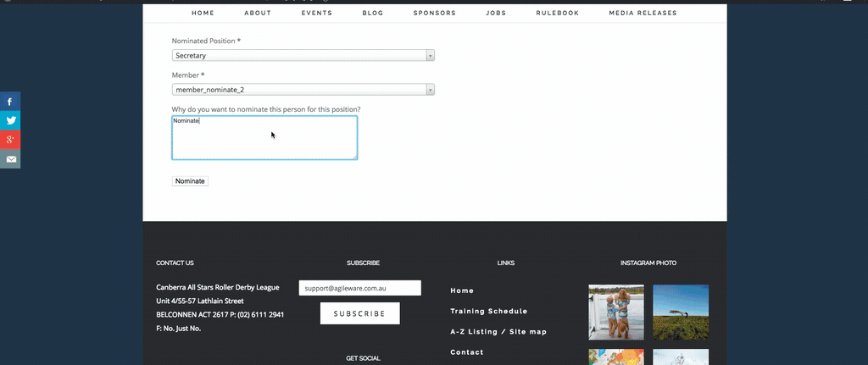Click the subscribe email input field
This screenshot has height=365, width=868.
click(x=359, y=288)
